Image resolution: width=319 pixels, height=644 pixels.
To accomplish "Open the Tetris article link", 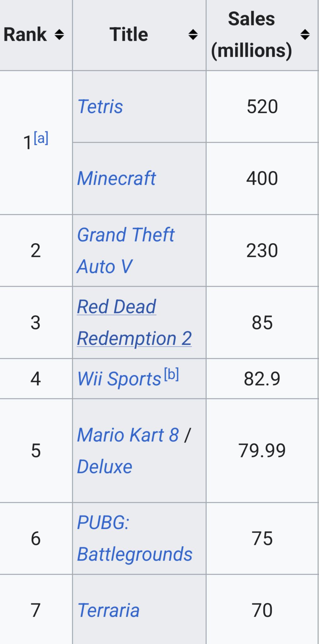I will [100, 106].
